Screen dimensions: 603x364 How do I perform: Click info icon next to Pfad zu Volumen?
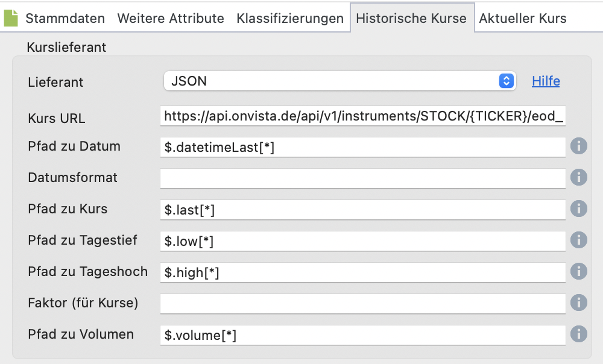click(x=578, y=334)
